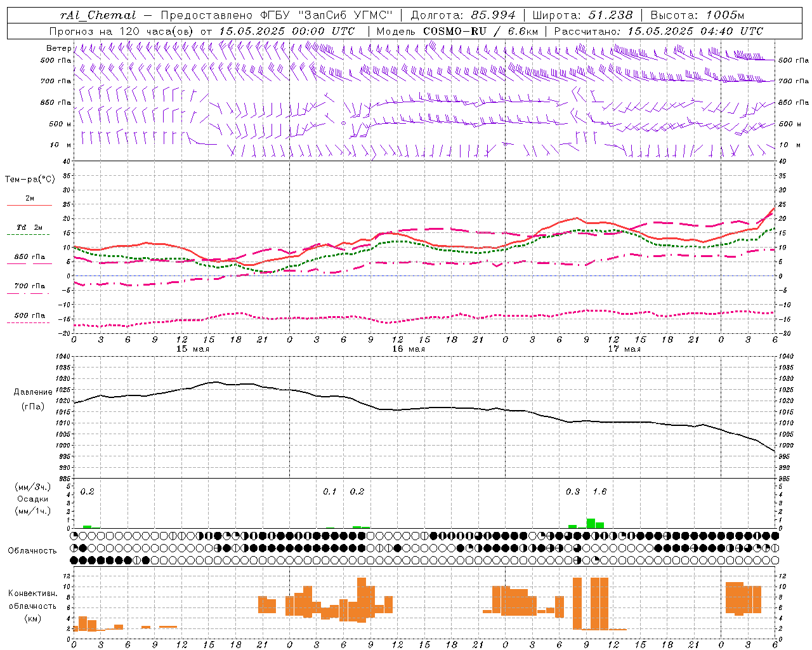Select the Облачность cloud cover label
Screen dimensions: 812x650
click(x=32, y=551)
